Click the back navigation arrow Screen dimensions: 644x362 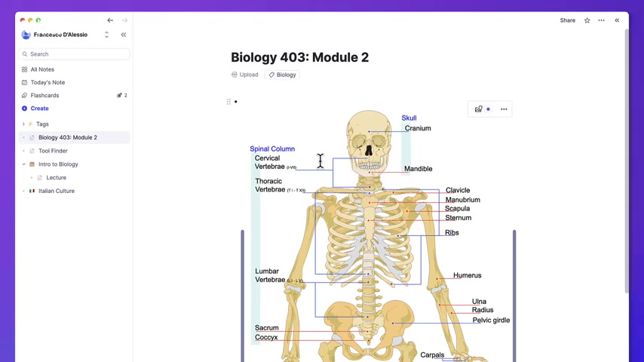point(110,20)
